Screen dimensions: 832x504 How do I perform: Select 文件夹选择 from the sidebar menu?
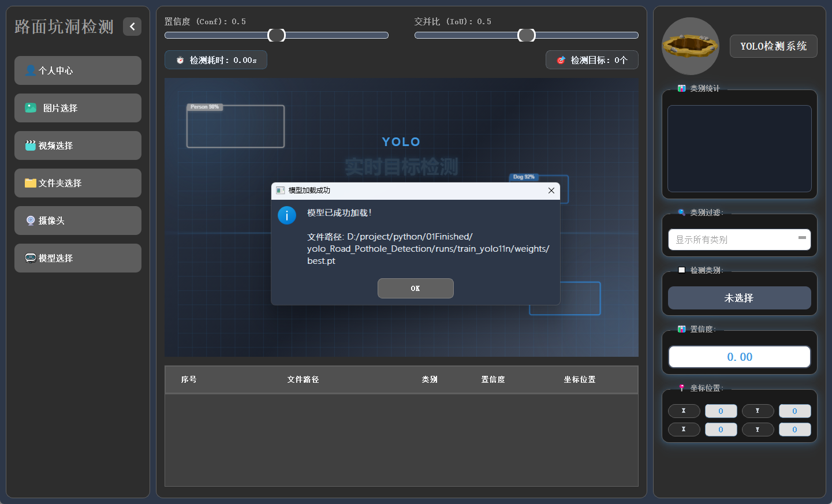tap(78, 183)
